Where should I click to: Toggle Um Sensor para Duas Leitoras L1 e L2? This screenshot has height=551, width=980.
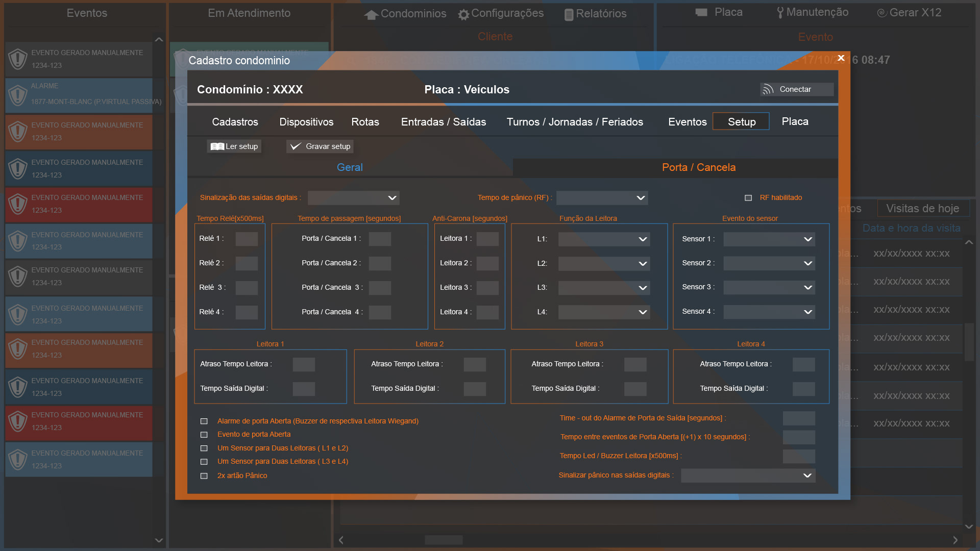coord(204,448)
